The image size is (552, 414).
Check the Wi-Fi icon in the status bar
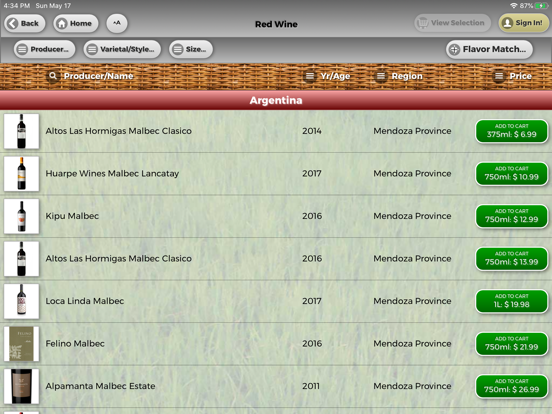(x=514, y=6)
